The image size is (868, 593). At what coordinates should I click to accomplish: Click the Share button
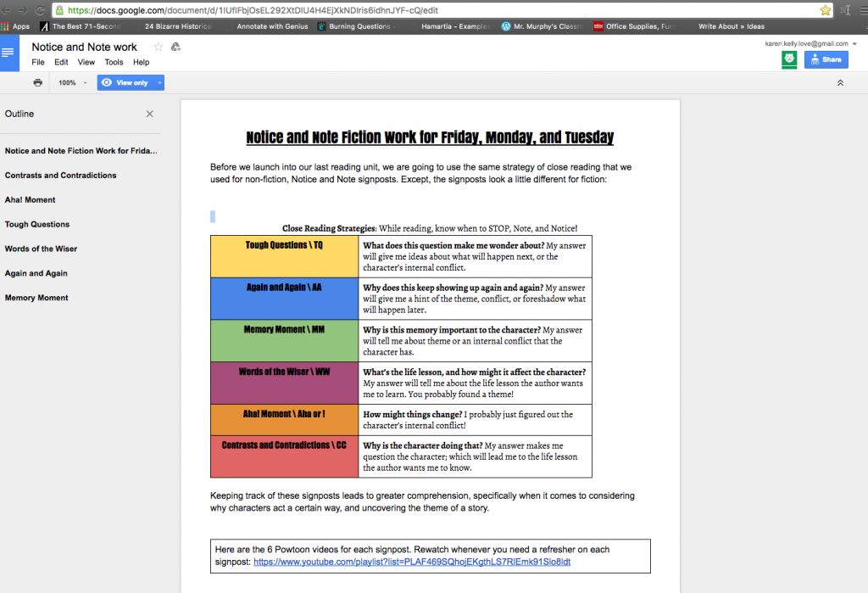pyautogui.click(x=826, y=59)
